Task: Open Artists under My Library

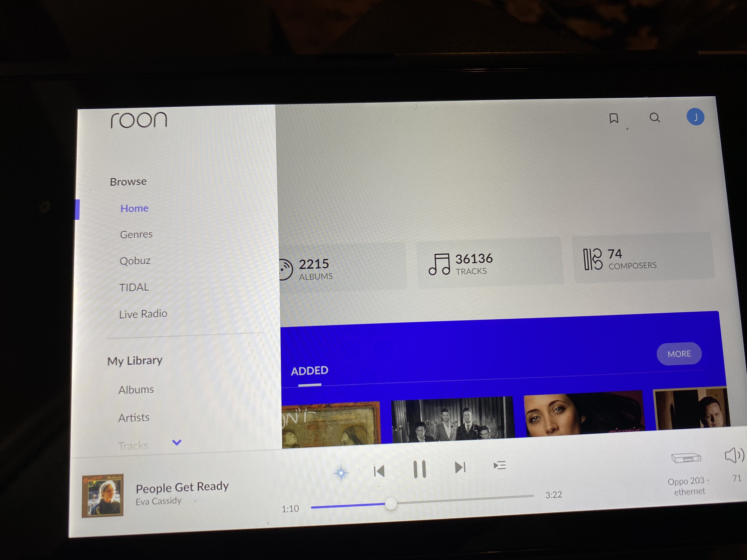Action: 134,418
